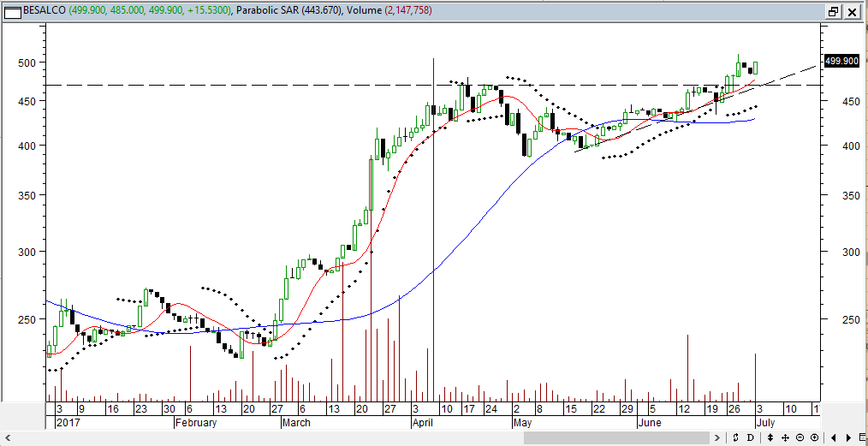The width and height of the screenshot is (868, 446).
Task: Click the 'May' month label on date axis
Action: point(522,423)
